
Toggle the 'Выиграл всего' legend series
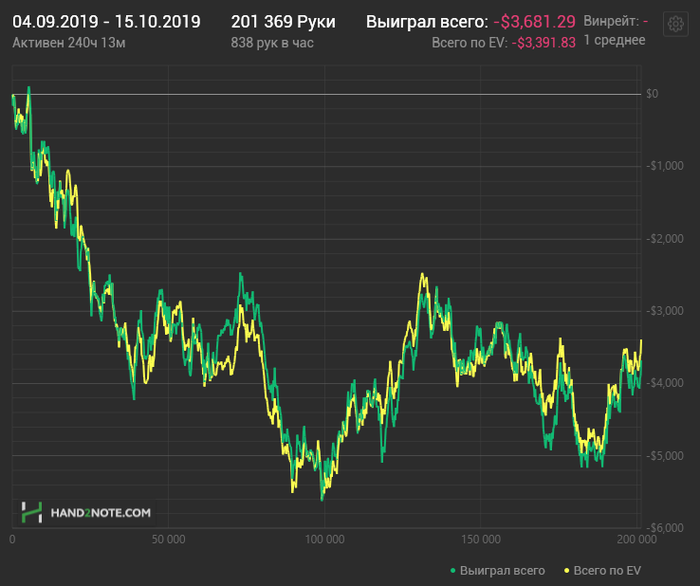496,569
